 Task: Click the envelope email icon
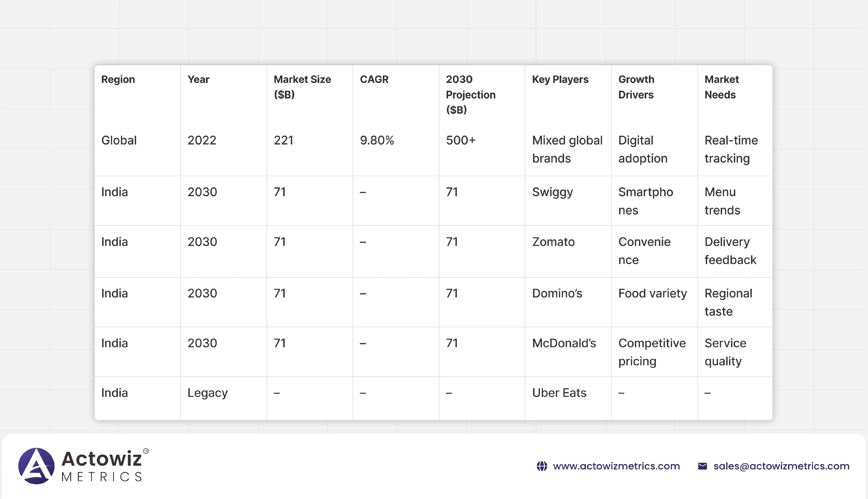(x=702, y=466)
